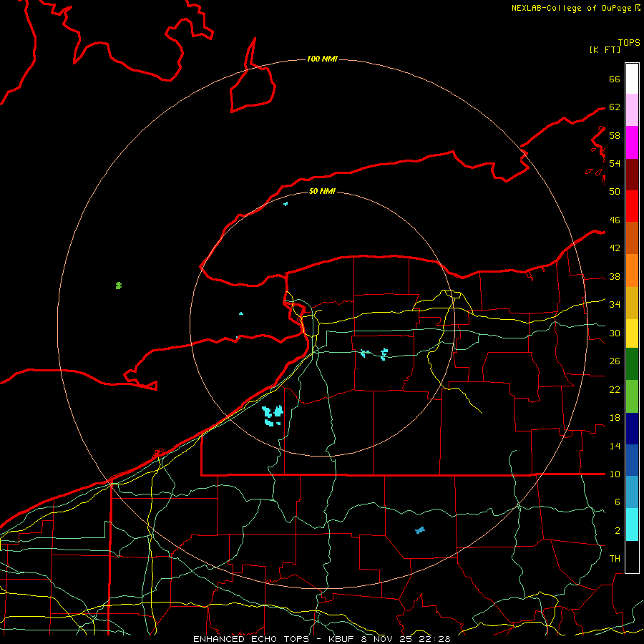The width and height of the screenshot is (644, 644).
Task: Click the magenta legend swatch
Action: [x=632, y=142]
